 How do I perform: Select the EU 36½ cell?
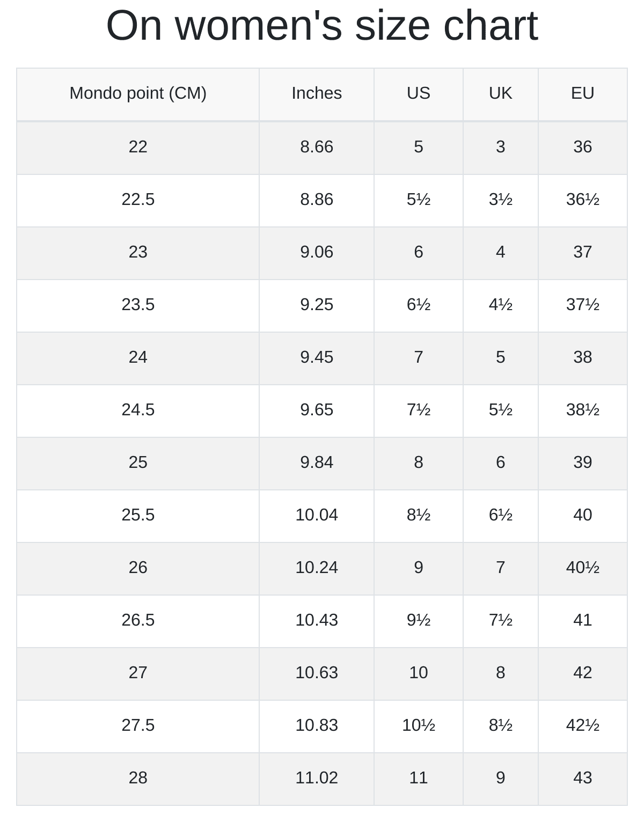(582, 200)
